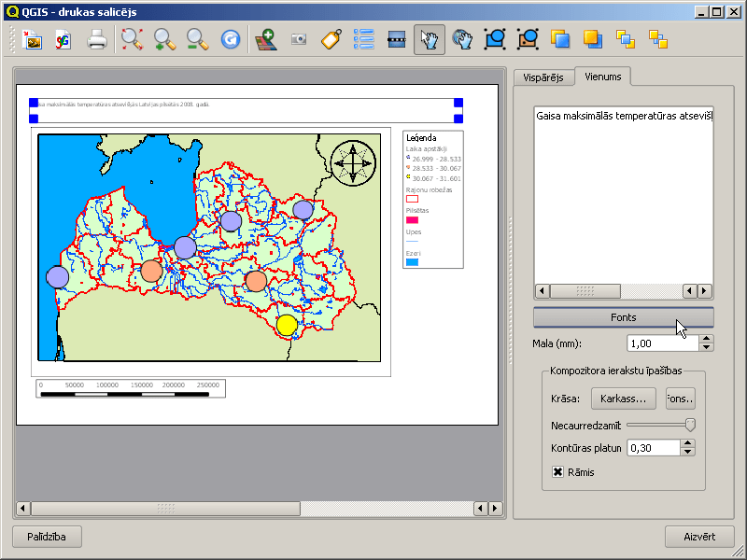This screenshot has width=747, height=560.
Task: Click in the label text edit box
Action: pyautogui.click(x=623, y=195)
